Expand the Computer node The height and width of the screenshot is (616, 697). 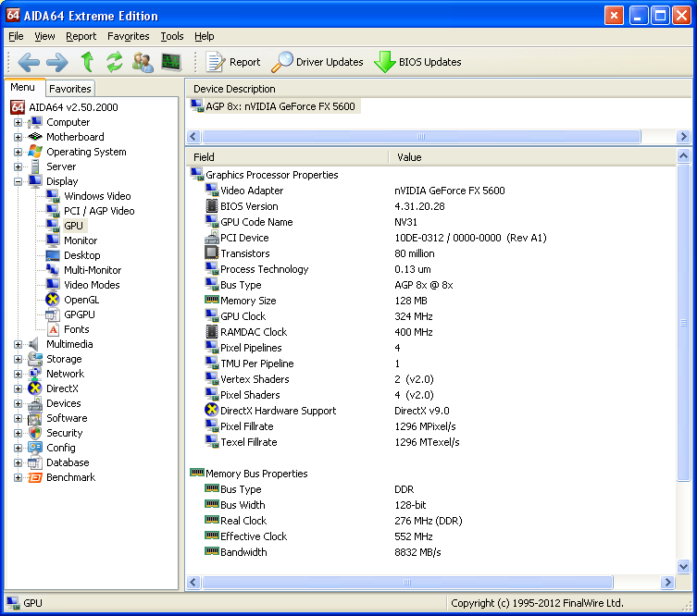[x=18, y=122]
